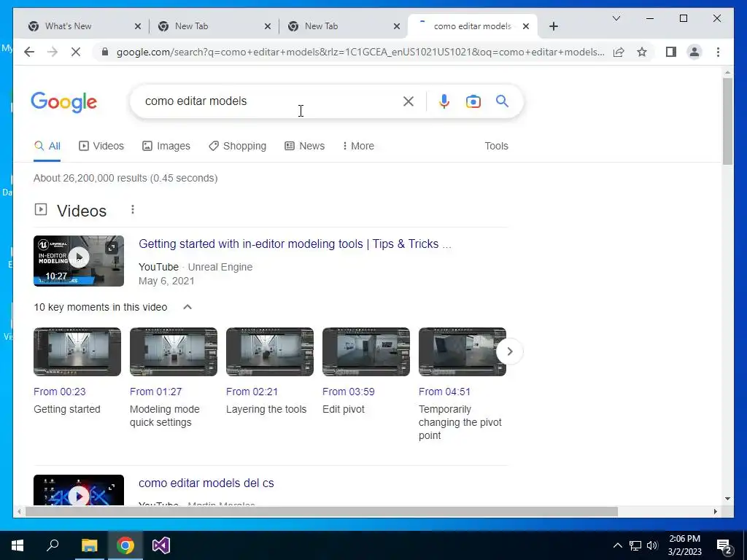This screenshot has width=747, height=560.
Task: Select the Videos results tab
Action: (101, 146)
